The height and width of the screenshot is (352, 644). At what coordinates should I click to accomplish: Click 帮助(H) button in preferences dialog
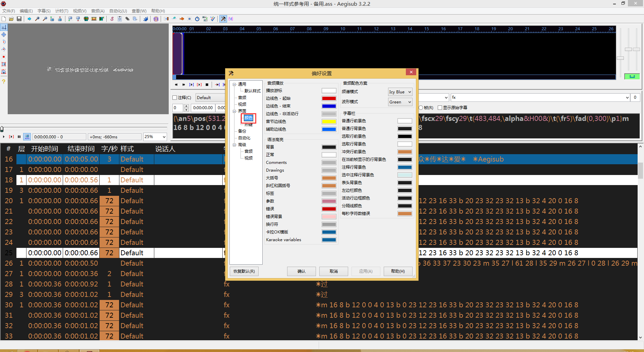pyautogui.click(x=398, y=271)
